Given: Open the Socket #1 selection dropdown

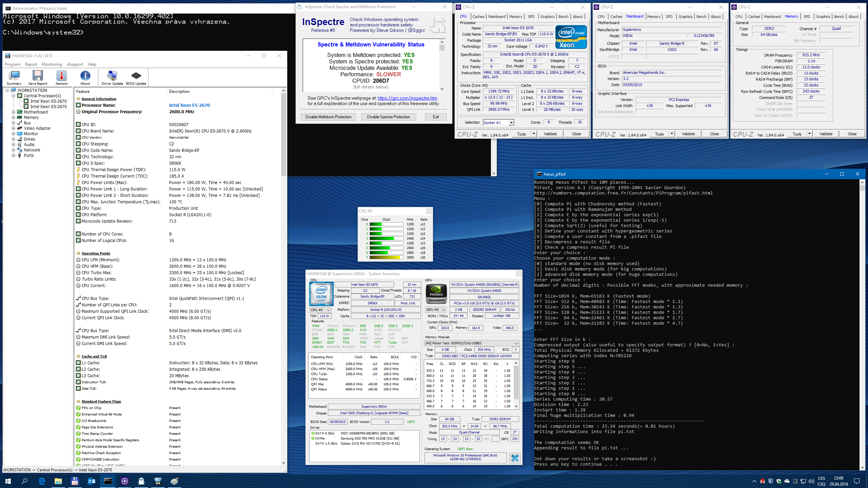Looking at the screenshot, I should coord(511,122).
